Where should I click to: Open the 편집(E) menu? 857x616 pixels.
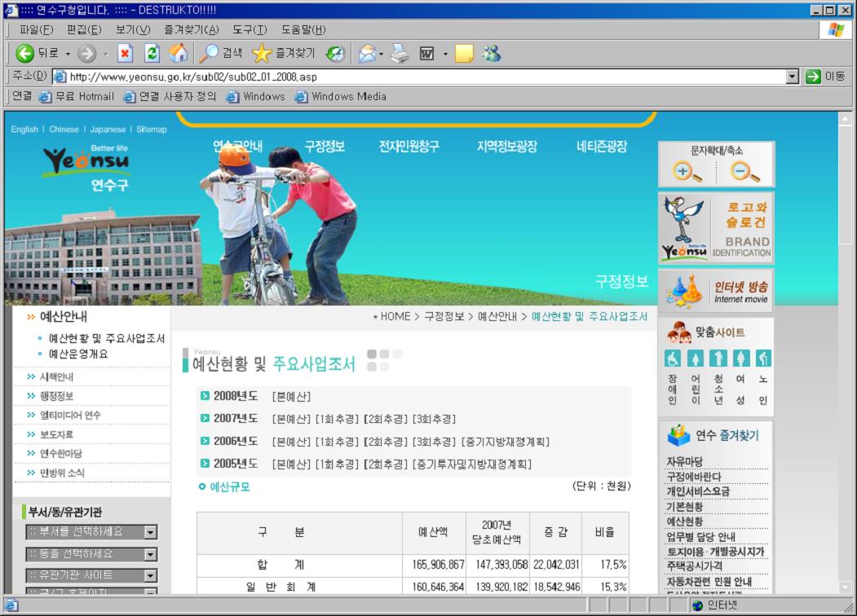84,29
